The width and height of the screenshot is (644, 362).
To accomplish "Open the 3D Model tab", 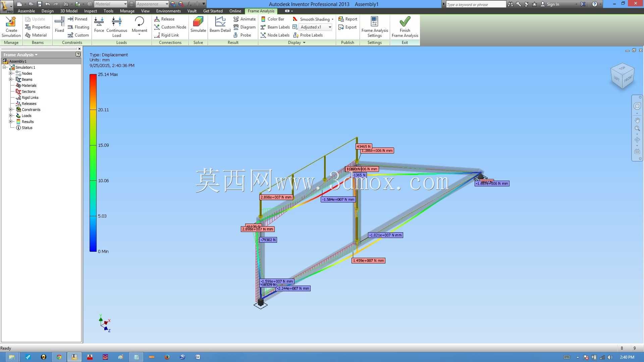I will pyautogui.click(x=69, y=11).
